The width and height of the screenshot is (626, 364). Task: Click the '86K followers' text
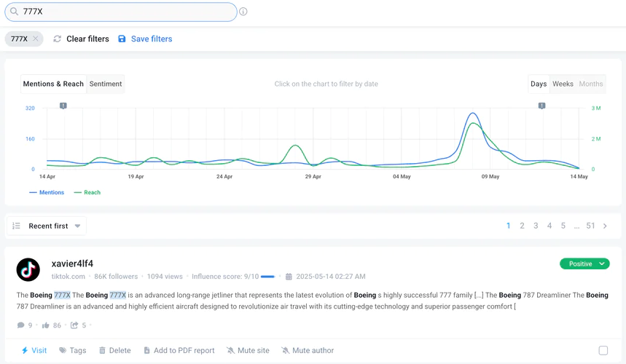point(116,277)
